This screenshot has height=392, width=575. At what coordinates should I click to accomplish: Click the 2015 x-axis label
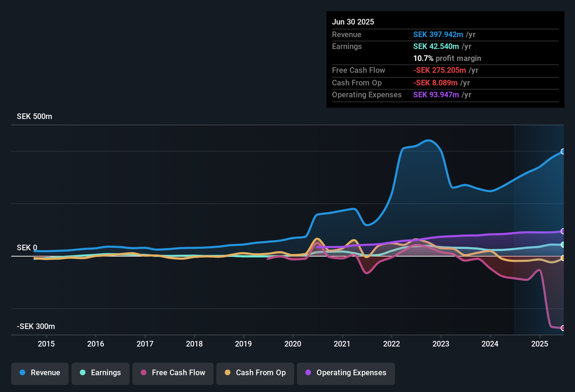click(x=46, y=344)
